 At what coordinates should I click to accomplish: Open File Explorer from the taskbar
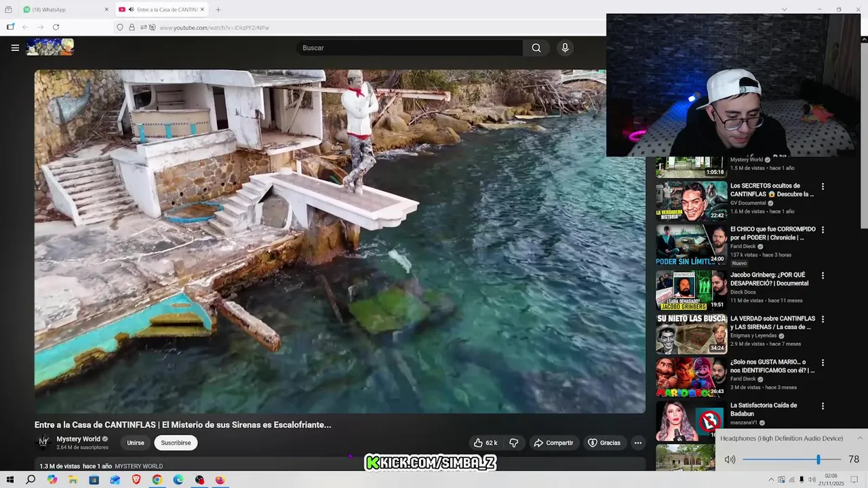pyautogui.click(x=73, y=480)
